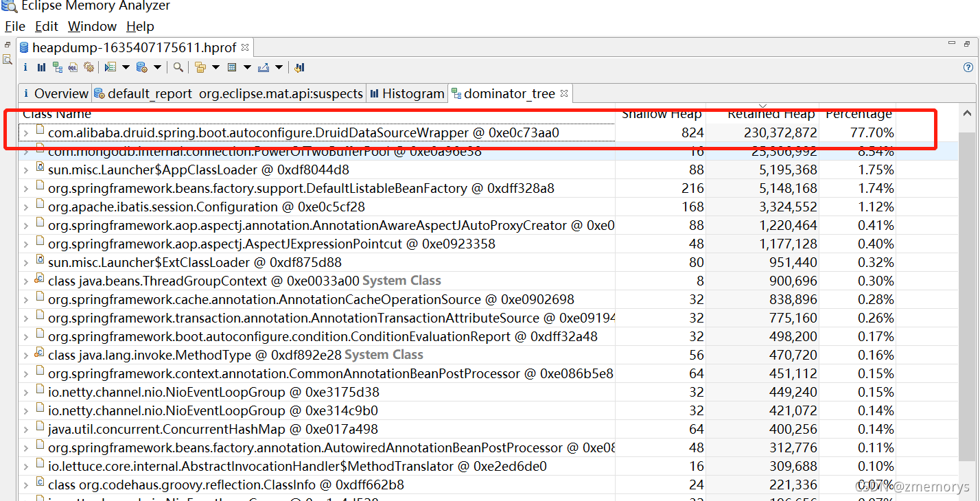Screen dimensions: 980x501
Task: Expand the DefaultListableBeanFactory row
Action: (x=26, y=188)
